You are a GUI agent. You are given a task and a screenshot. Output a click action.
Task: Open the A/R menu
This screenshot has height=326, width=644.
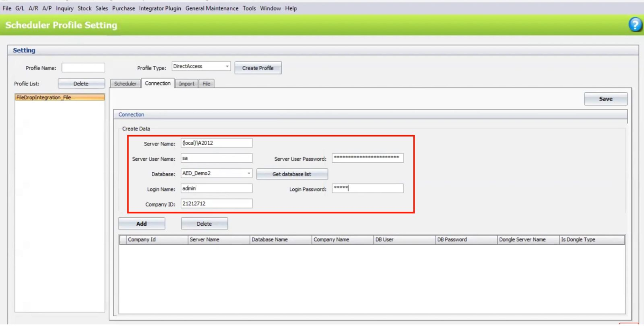coord(34,9)
